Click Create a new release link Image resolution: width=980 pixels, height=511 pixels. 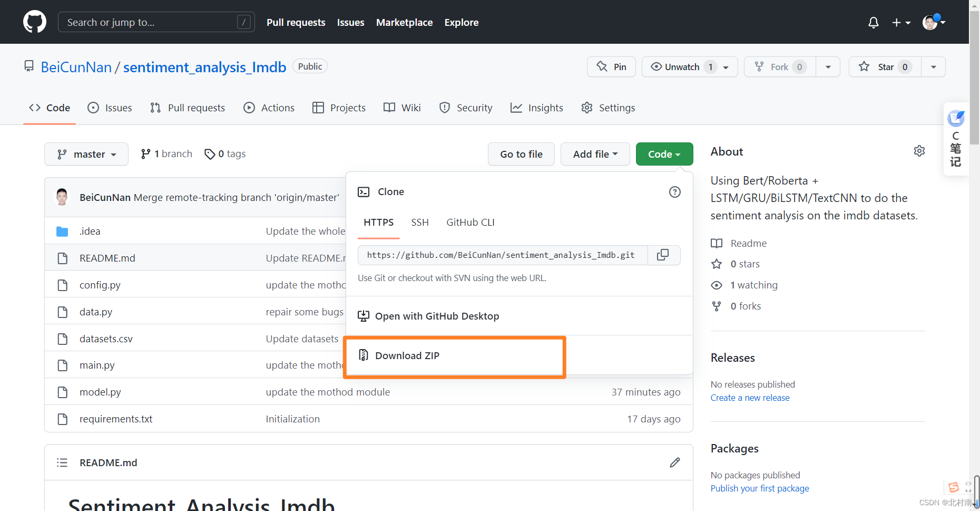point(750,398)
